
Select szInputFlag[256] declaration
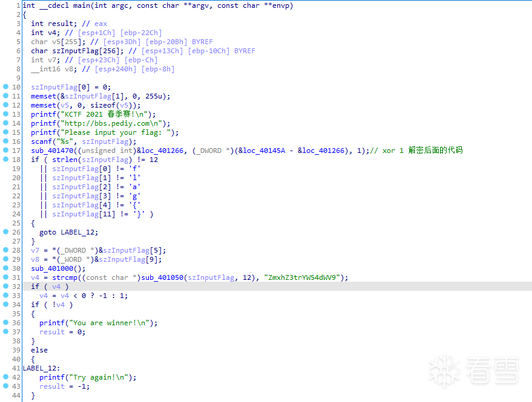(77, 51)
